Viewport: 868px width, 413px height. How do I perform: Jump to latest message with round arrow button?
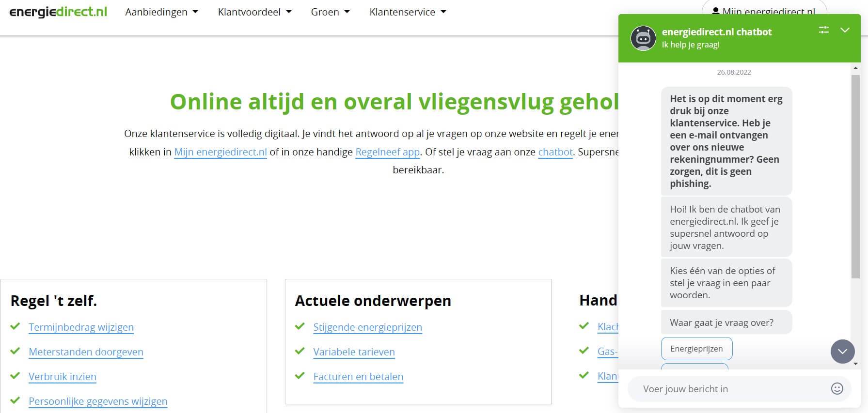pos(843,352)
